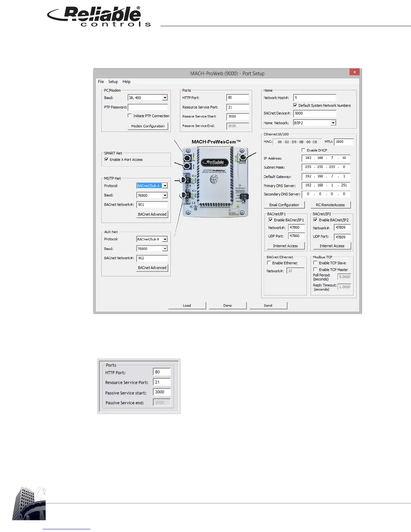Click the Load button
Viewport: 411px width, 532px height.
[187, 306]
